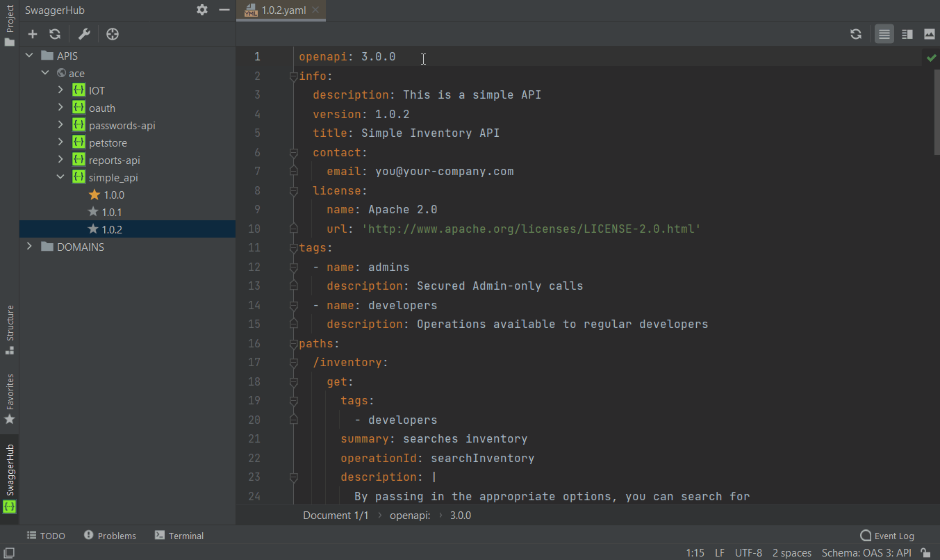The height and width of the screenshot is (560, 940).
Task: Expand the petstore API node
Action: coord(60,142)
